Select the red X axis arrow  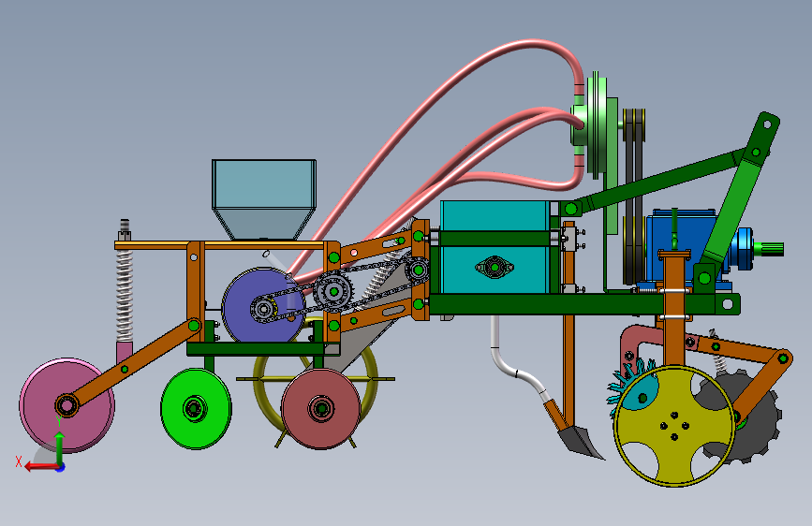pos(42,466)
